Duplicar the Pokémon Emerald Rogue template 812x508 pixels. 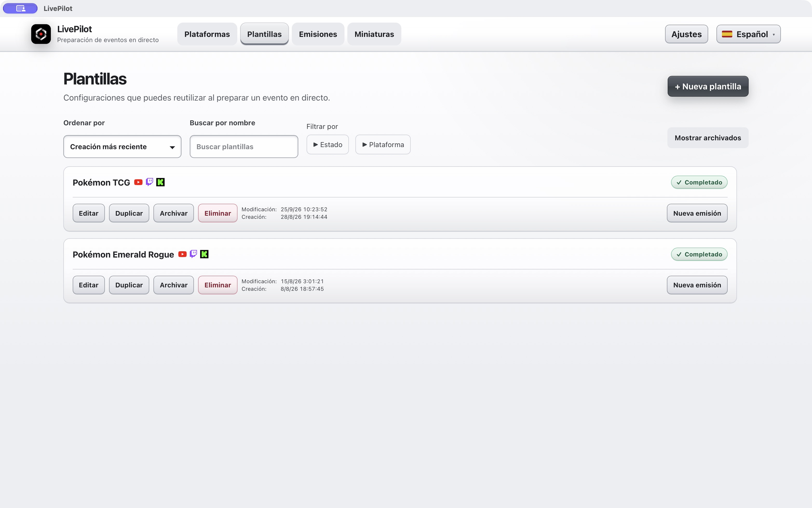click(x=129, y=285)
